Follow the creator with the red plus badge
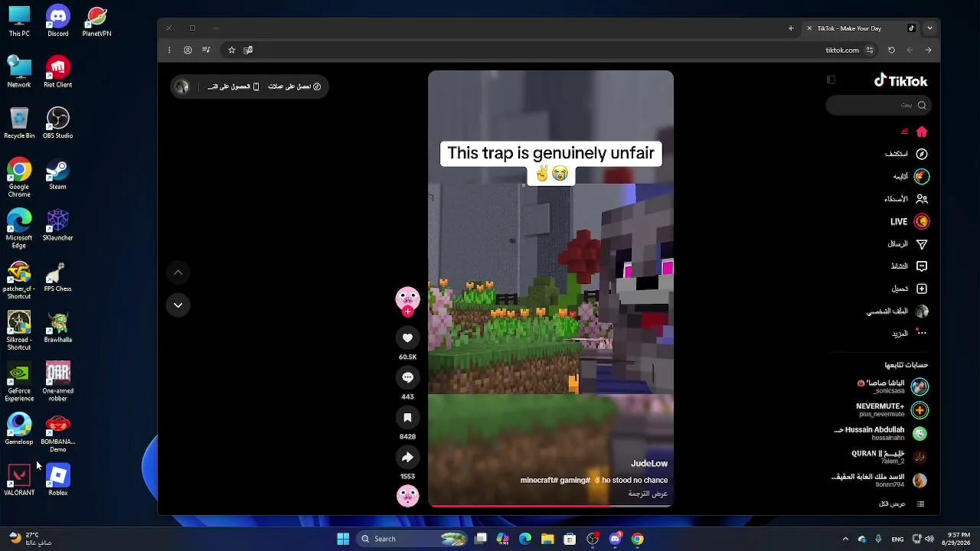 coord(407,311)
